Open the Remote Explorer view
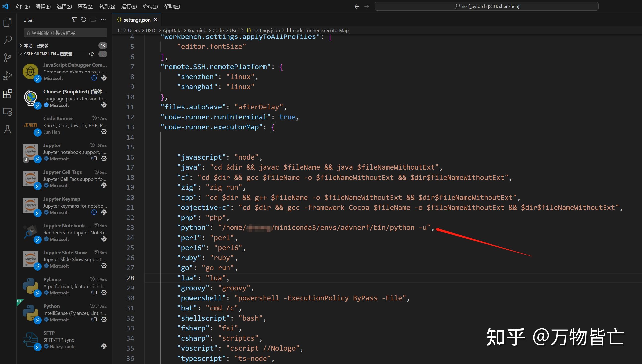Screen dimensions: 642x364 (7, 112)
